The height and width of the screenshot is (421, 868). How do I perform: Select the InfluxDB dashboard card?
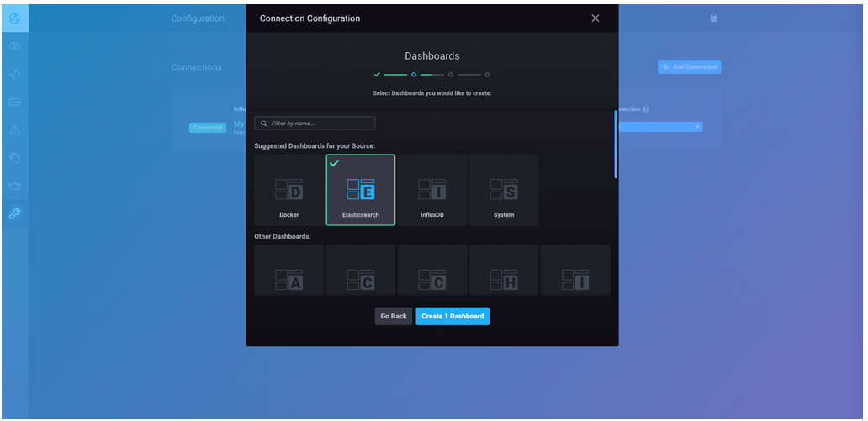click(432, 190)
